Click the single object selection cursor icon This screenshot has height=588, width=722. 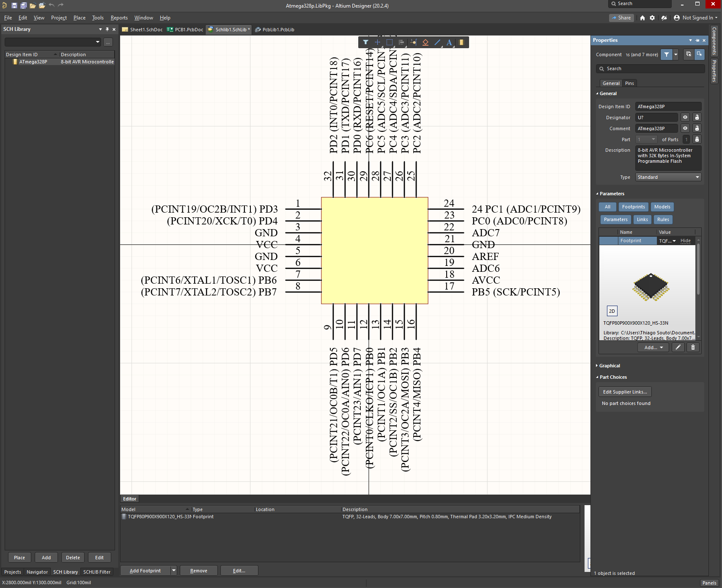click(699, 55)
